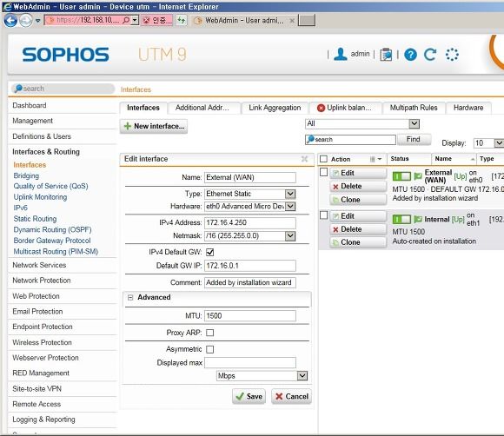Click the Sophos logo
This screenshot has width=504, height=436.
pyautogui.click(x=66, y=55)
